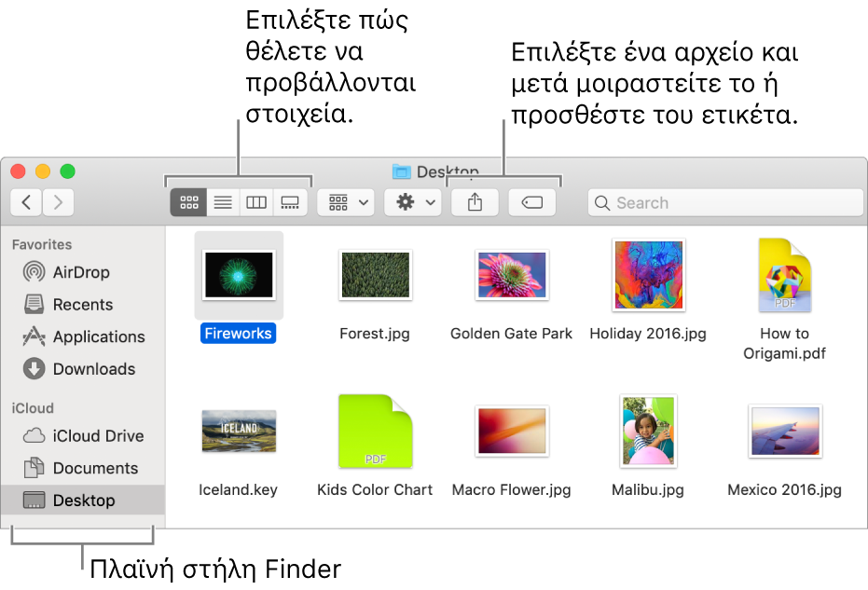Screen dimensions: 868x590
Task: Select the Forest.jpg thumbnail
Action: coord(376,275)
